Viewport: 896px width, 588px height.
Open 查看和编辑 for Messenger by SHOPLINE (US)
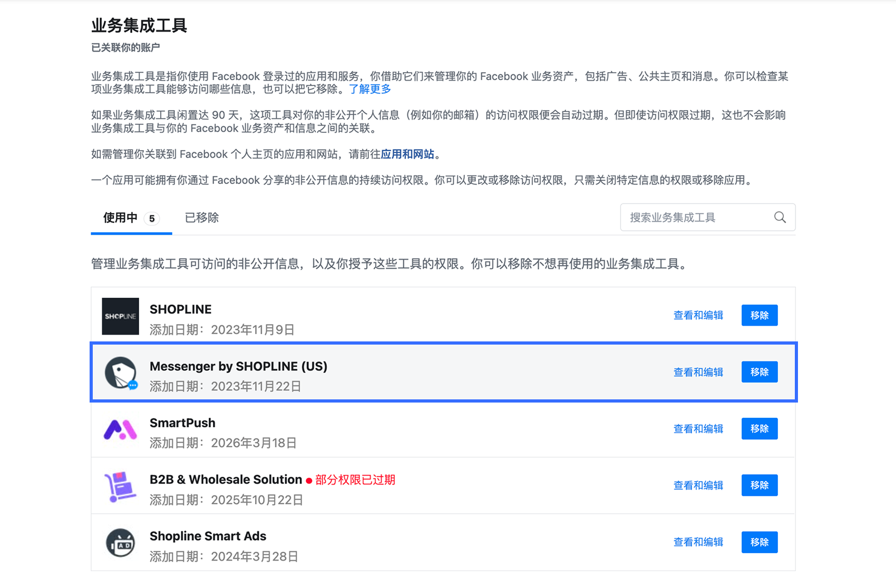click(698, 372)
